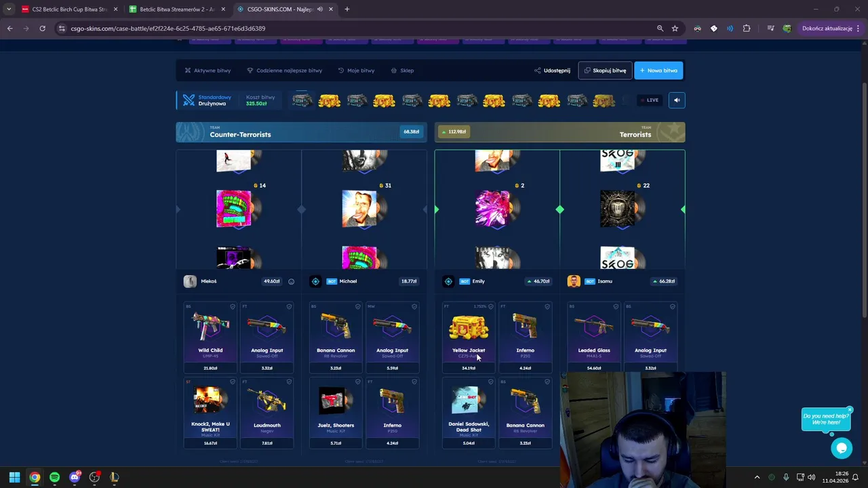Open the Sklep tab
The height and width of the screenshot is (488, 868).
tap(402, 70)
